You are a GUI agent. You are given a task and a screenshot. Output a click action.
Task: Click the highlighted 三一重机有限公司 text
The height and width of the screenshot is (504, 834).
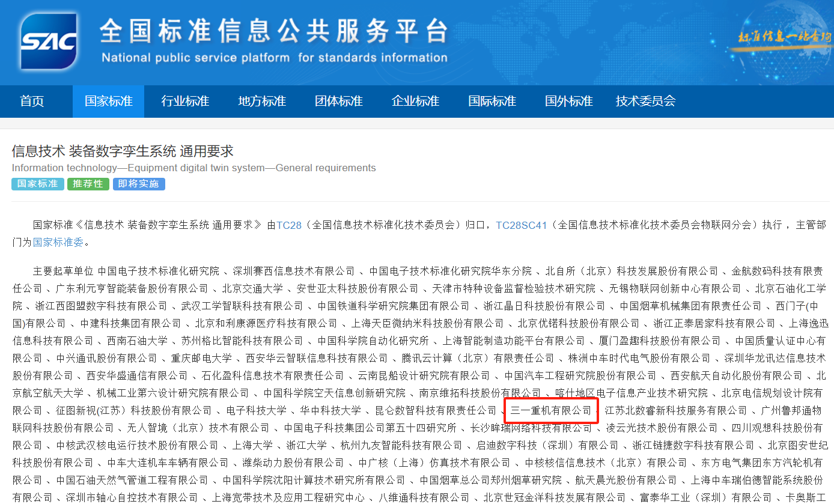click(551, 410)
